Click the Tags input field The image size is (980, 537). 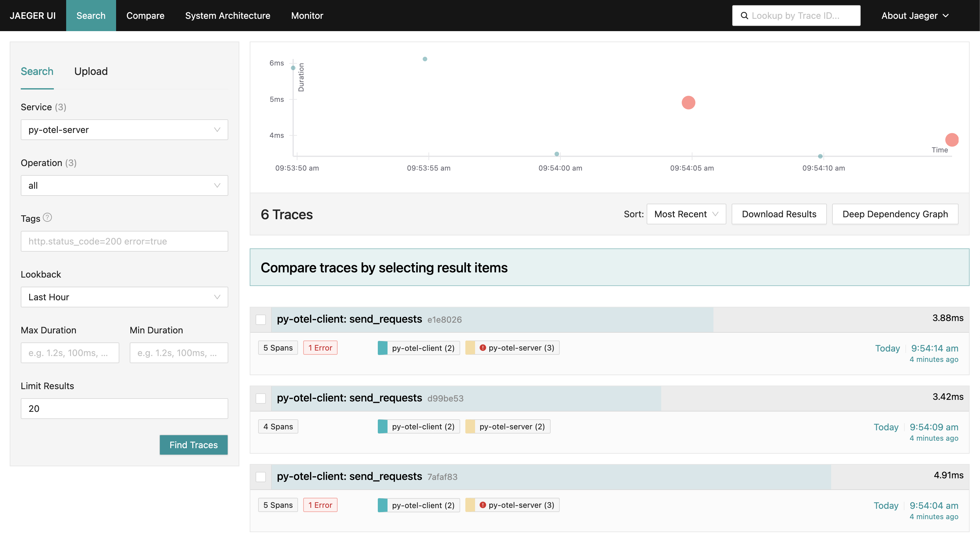(x=124, y=241)
